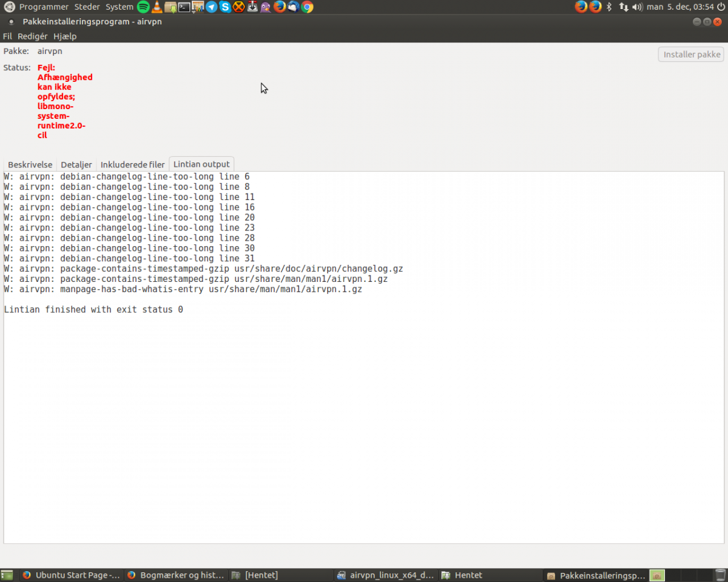Launch Google Chrome from top panel

point(307,7)
